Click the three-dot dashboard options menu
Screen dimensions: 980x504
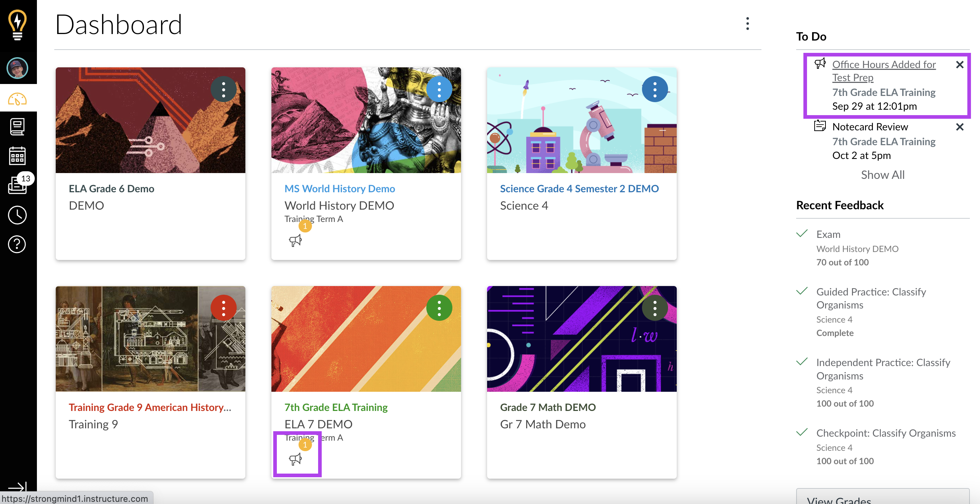click(x=747, y=23)
